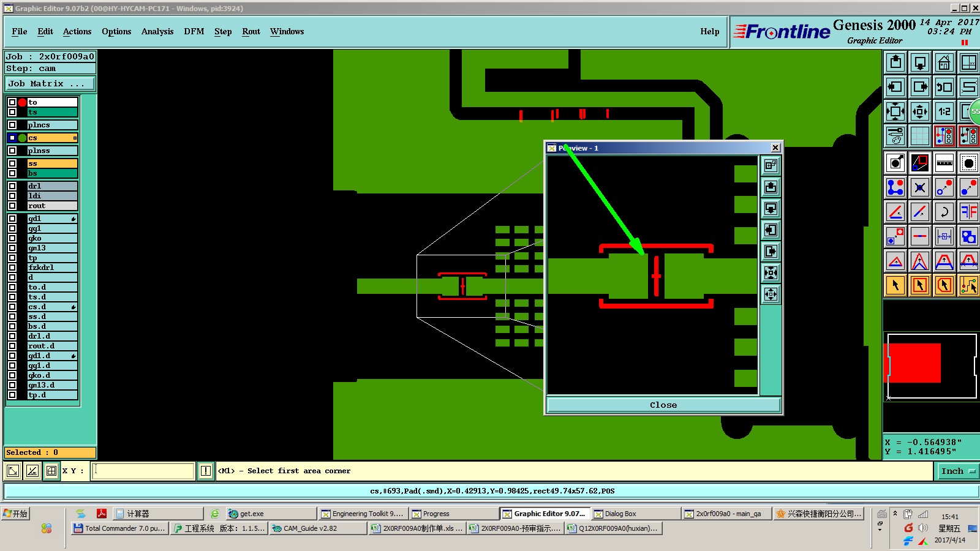This screenshot has width=980, height=551.
Task: Click the X Y coordinate input field
Action: pyautogui.click(x=143, y=471)
